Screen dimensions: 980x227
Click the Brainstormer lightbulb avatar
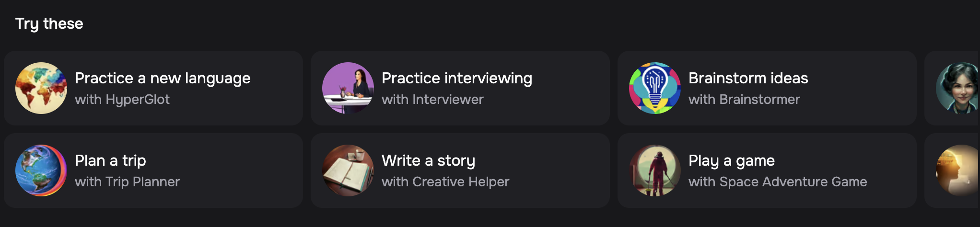point(655,88)
